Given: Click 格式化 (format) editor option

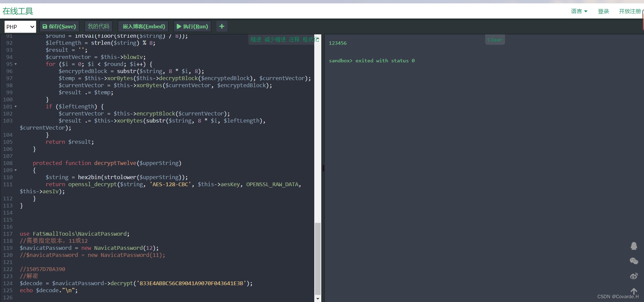Looking at the screenshot, I should pos(311,39).
